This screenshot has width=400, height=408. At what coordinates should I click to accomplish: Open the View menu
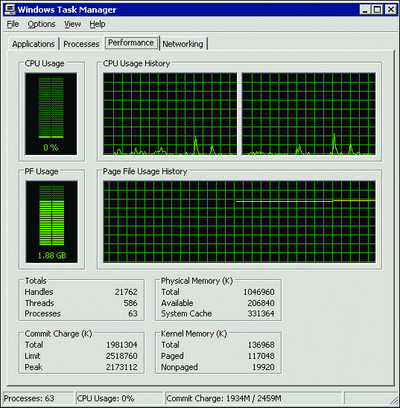72,24
